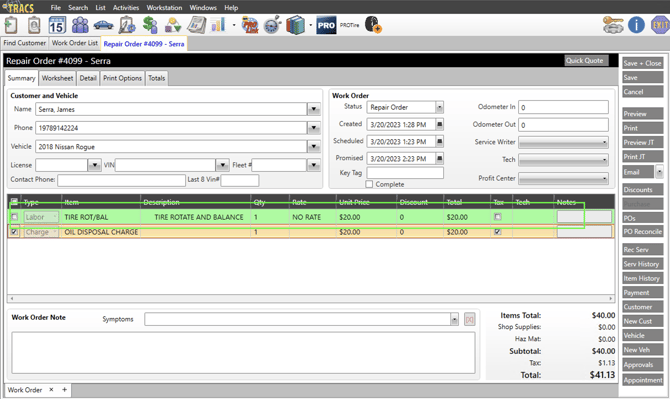Click the Work Order Note text area

click(x=243, y=353)
